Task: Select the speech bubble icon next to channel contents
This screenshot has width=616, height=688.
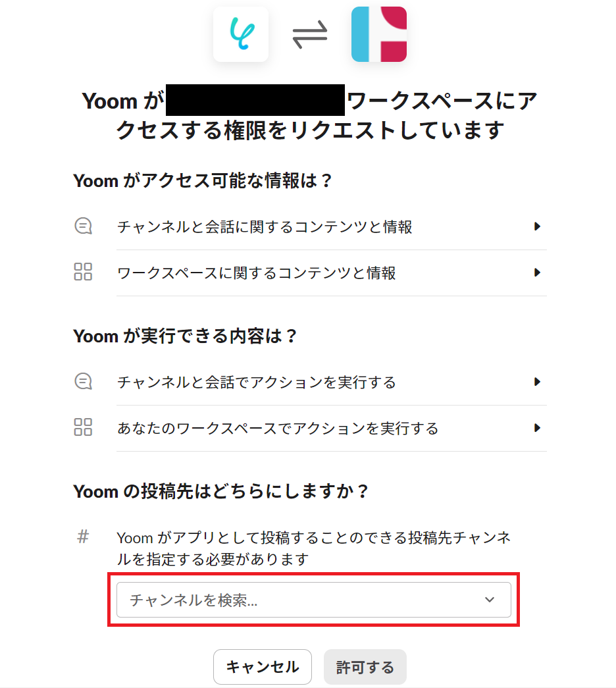Action: point(84,226)
